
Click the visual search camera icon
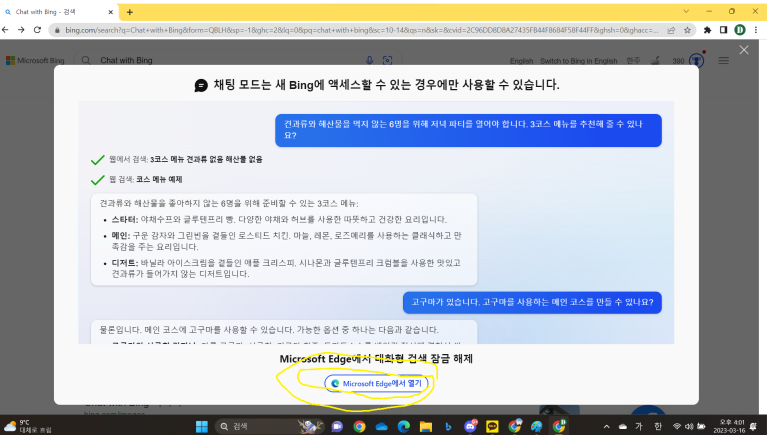[x=387, y=60]
